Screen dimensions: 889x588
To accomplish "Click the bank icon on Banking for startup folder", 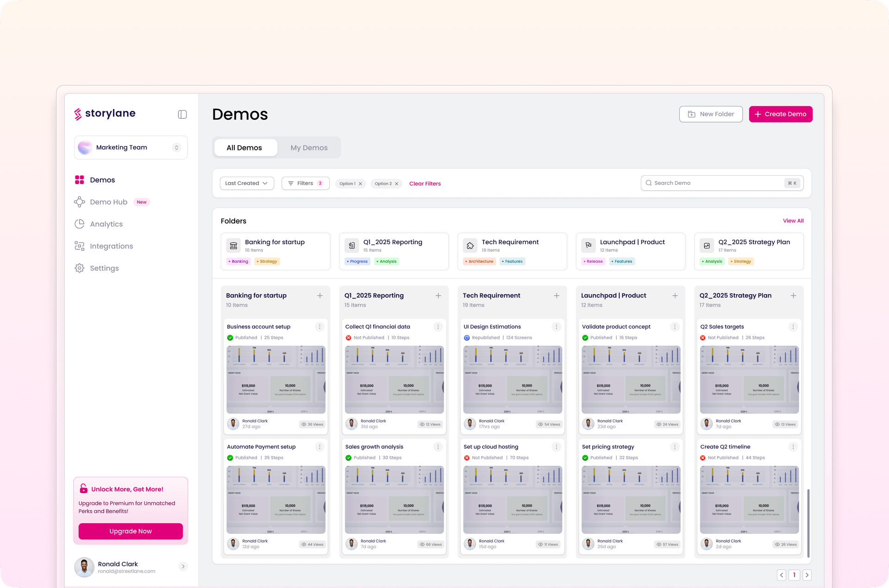I will (x=233, y=245).
